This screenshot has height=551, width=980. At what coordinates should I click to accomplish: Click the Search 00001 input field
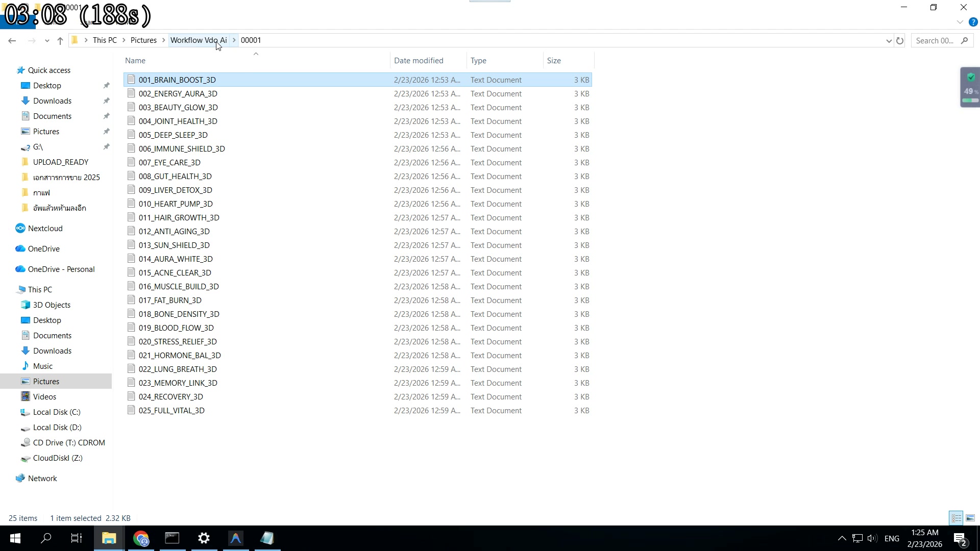coord(935,41)
